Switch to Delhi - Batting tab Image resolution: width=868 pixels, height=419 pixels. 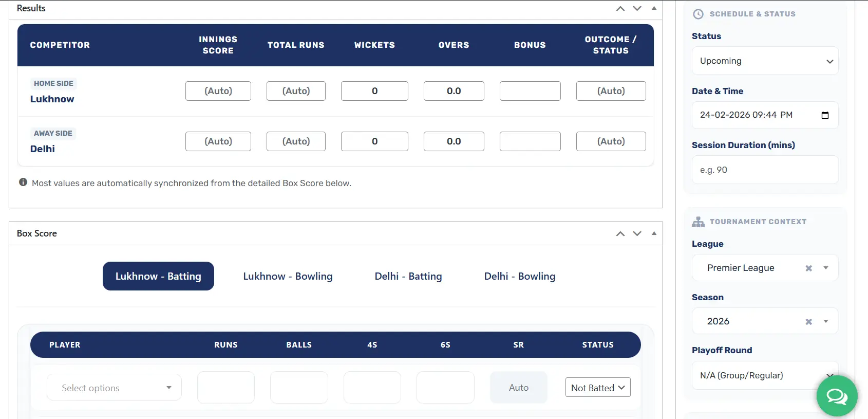(408, 276)
